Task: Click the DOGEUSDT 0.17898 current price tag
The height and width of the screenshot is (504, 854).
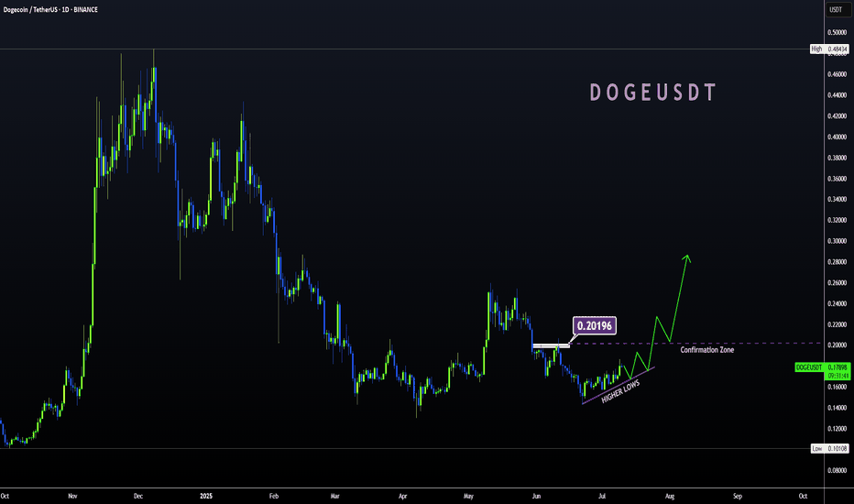Action: (x=822, y=367)
